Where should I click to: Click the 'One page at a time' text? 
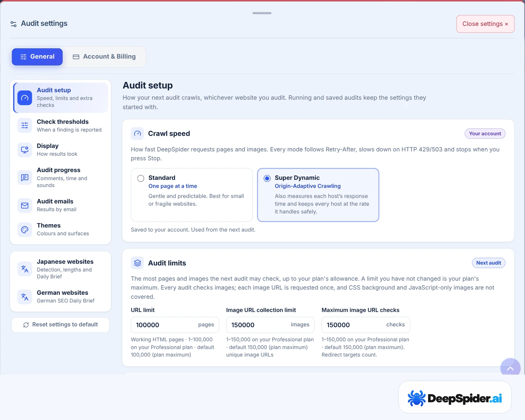pyautogui.click(x=173, y=186)
